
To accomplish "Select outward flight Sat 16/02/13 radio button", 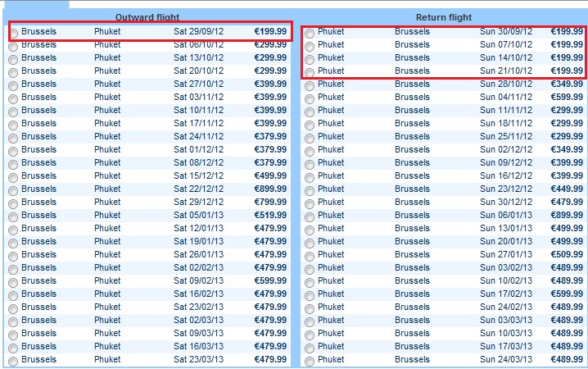I will point(13,296).
